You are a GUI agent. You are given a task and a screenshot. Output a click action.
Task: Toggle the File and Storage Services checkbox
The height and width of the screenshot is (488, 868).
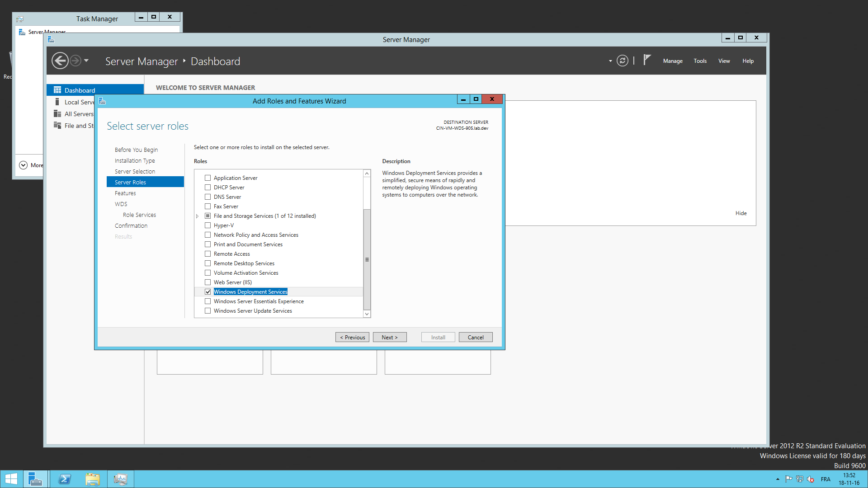[208, 216]
